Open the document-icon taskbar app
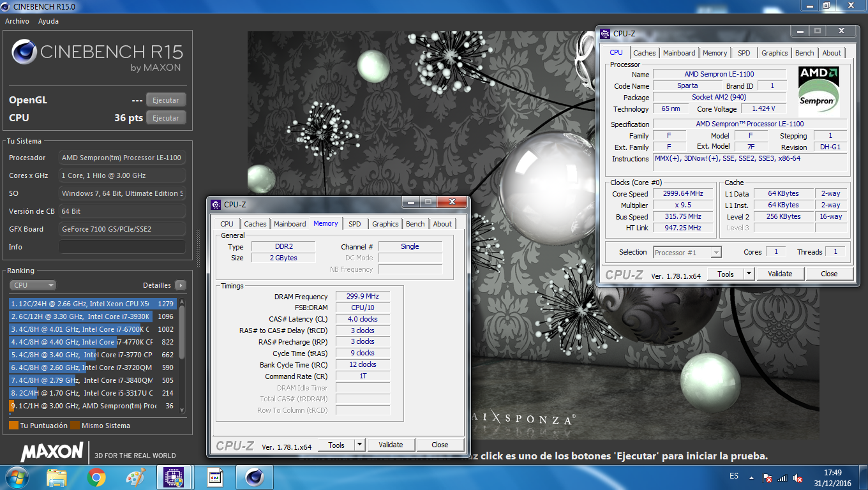 (214, 477)
